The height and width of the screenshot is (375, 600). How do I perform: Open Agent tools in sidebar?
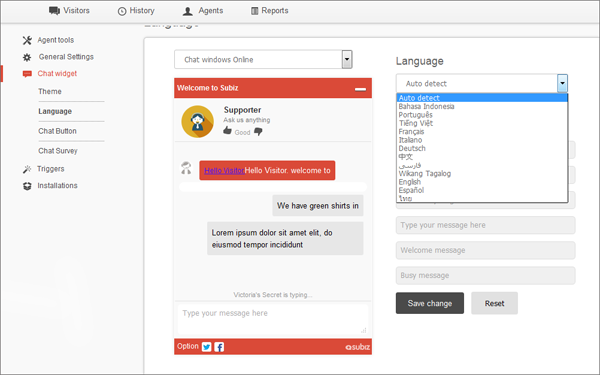click(55, 40)
